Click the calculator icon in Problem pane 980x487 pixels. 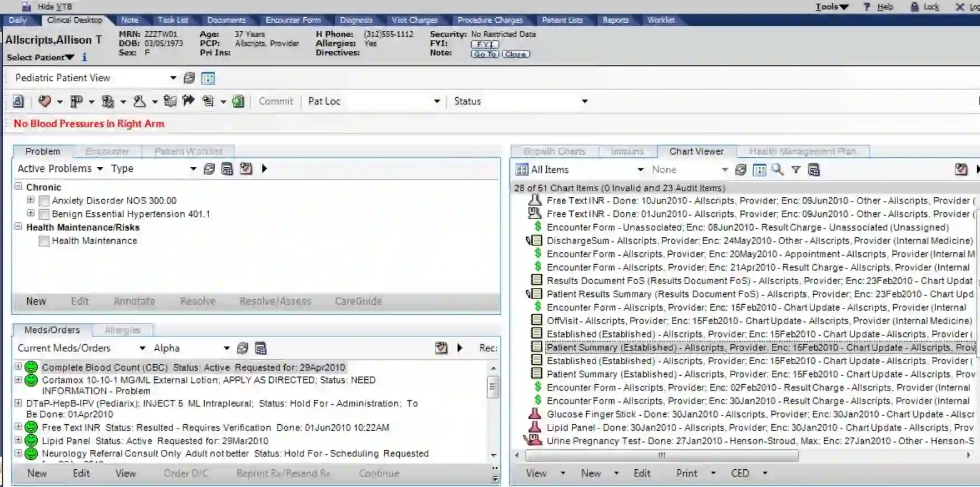click(x=227, y=168)
